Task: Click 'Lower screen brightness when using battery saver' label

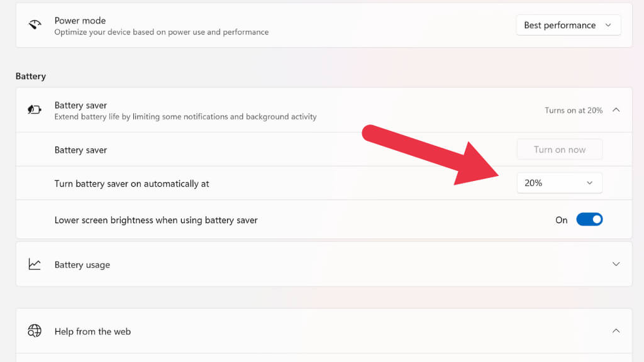Action: coord(156,221)
